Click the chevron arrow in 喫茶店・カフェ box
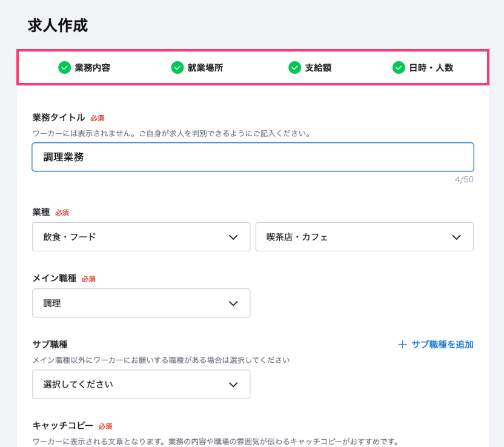The width and height of the screenshot is (504, 447). tap(457, 237)
